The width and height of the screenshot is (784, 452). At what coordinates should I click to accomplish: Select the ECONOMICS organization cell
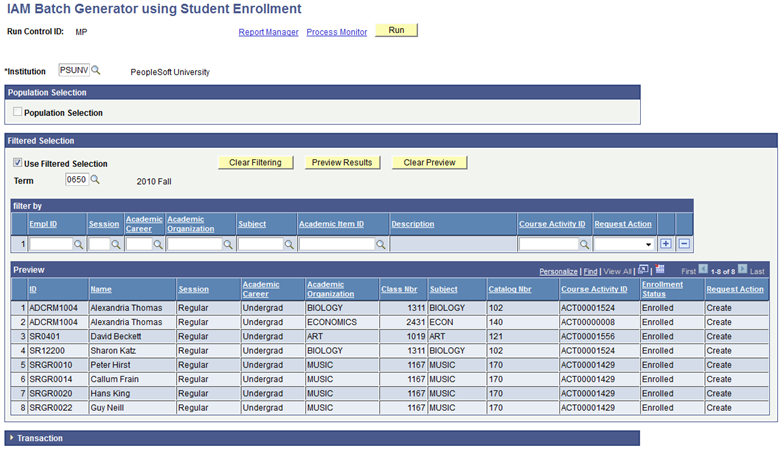pyautogui.click(x=342, y=322)
